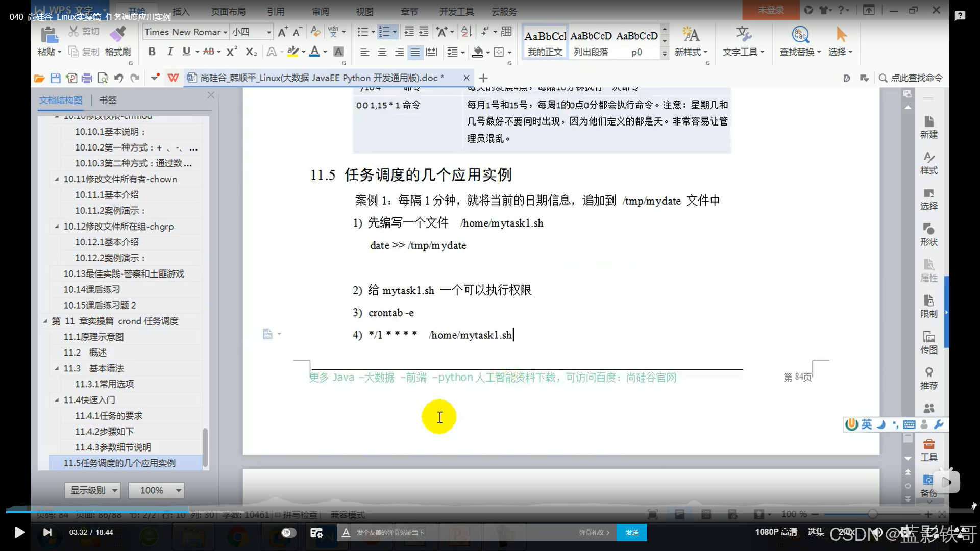The image size is (980, 551).
Task: Click the save icon in quick toolbar
Action: [x=55, y=78]
